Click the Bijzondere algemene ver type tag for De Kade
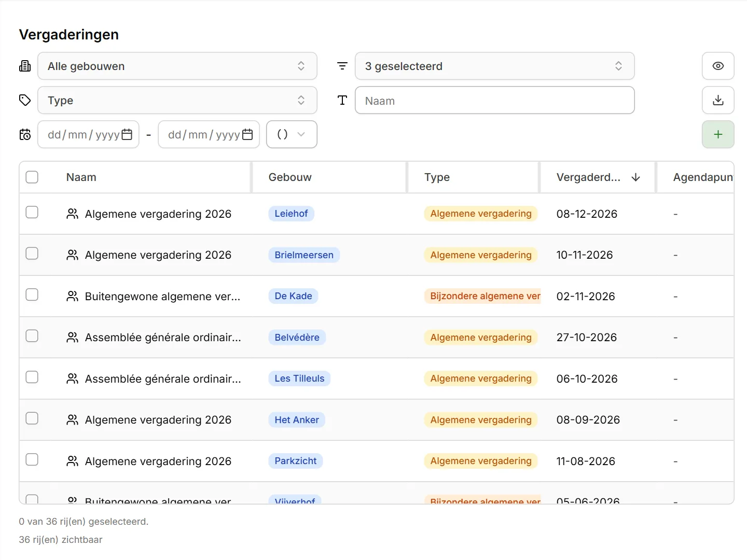The image size is (747, 560). coord(483,296)
